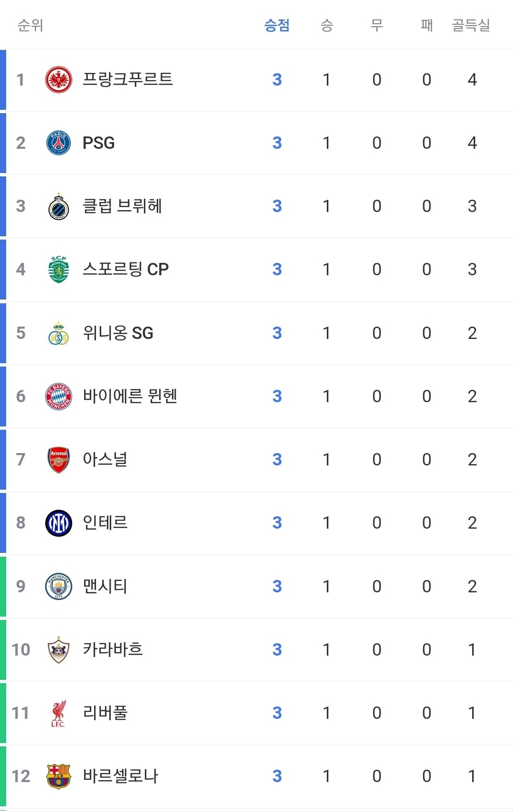Click the Qarabag club crest
513x812 pixels.
point(58,649)
